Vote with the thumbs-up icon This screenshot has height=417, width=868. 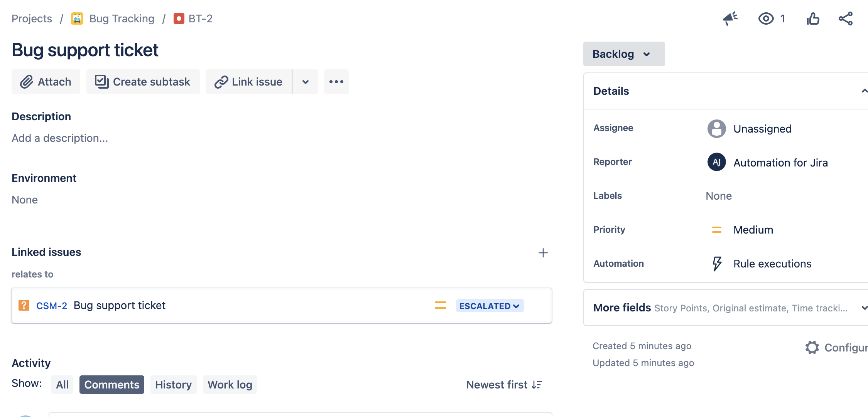pyautogui.click(x=813, y=18)
